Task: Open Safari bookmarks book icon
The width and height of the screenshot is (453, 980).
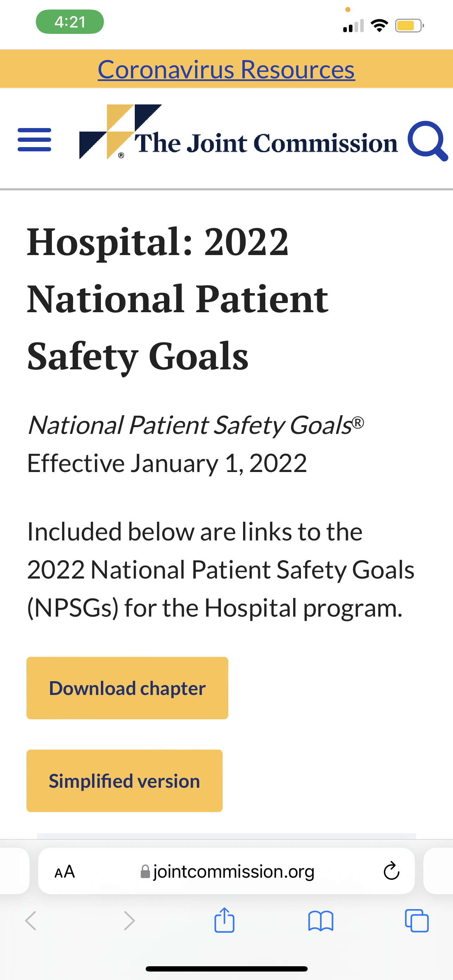Action: [x=321, y=921]
